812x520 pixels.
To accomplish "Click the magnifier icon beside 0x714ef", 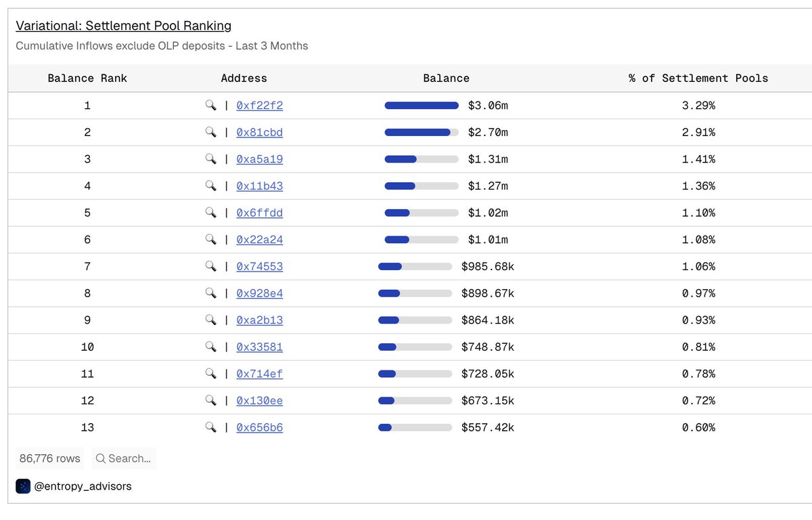I will click(x=210, y=374).
